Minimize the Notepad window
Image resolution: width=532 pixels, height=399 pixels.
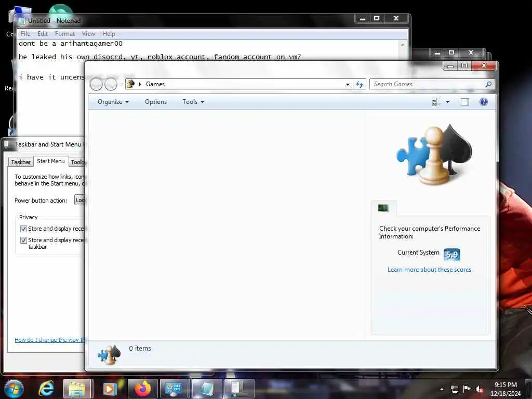click(x=362, y=18)
